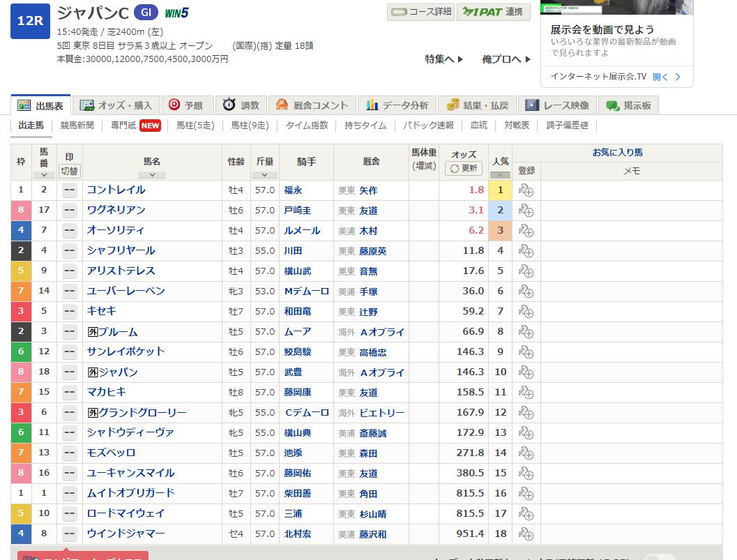Click 切替 button under 印 column

(69, 171)
